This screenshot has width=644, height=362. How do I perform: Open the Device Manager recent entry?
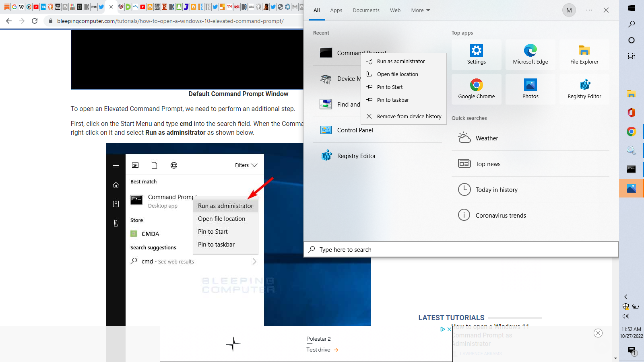pyautogui.click(x=337, y=78)
